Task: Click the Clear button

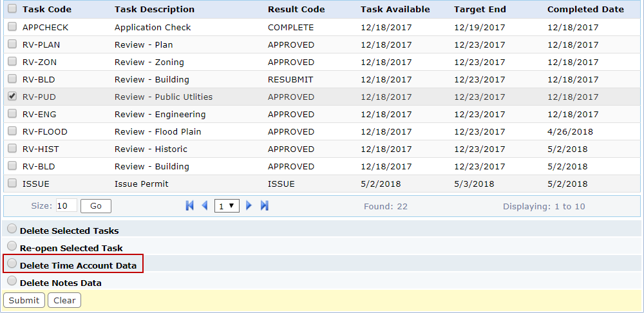Action: (x=64, y=300)
